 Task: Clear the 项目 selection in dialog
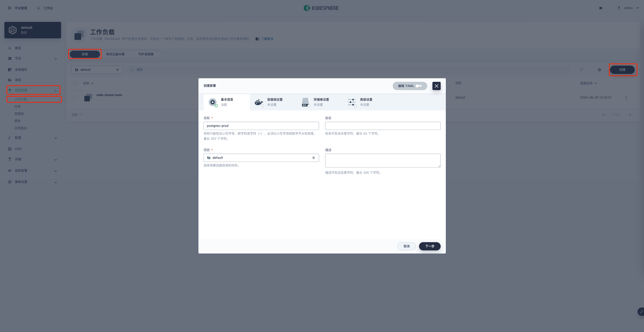[x=314, y=158]
